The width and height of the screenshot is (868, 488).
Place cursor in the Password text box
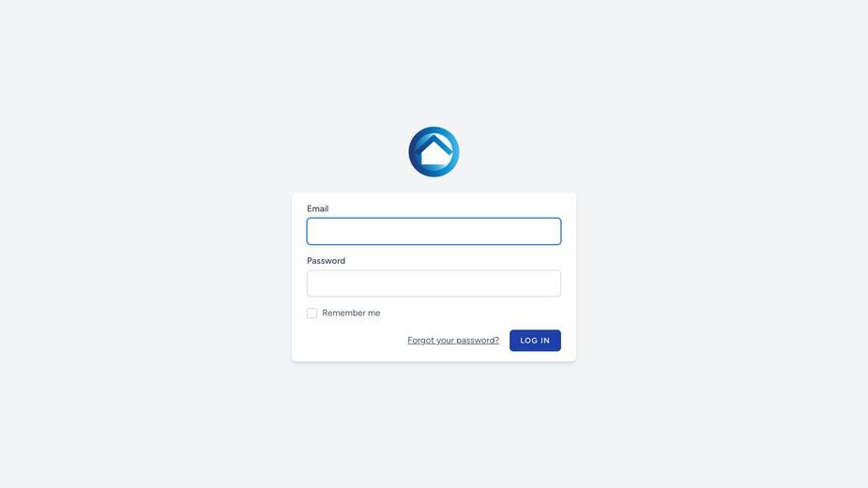point(434,283)
